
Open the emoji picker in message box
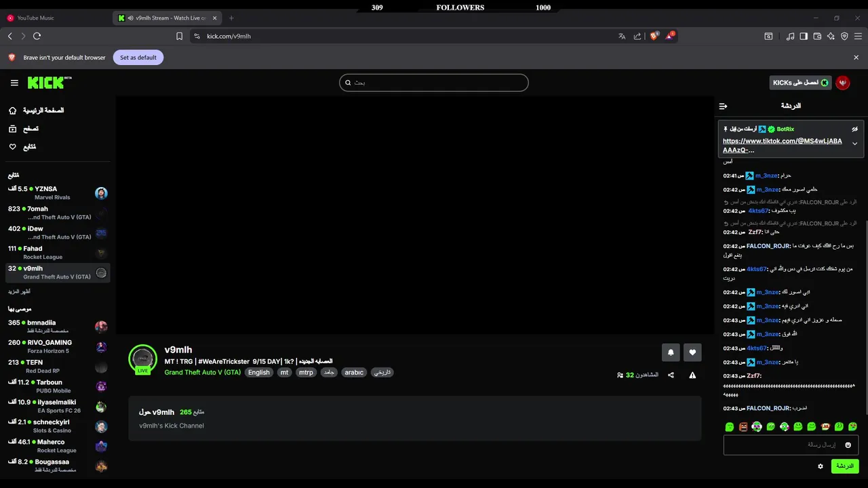coord(848,445)
